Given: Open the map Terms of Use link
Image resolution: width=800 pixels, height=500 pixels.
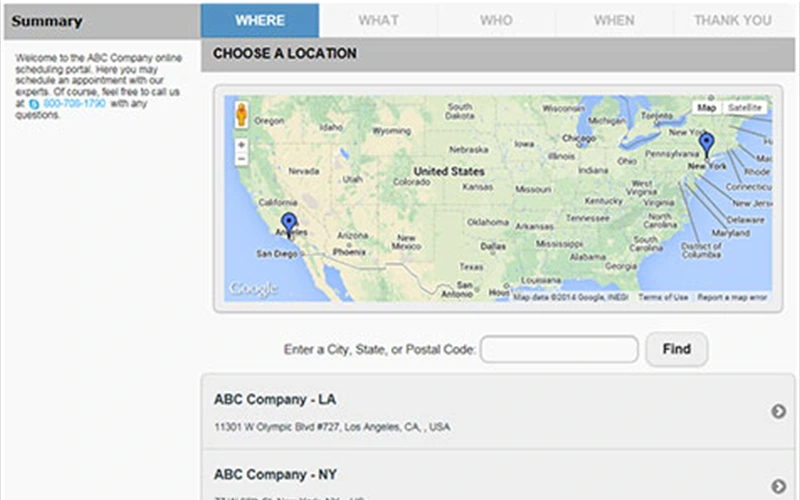Looking at the screenshot, I should click(664, 297).
